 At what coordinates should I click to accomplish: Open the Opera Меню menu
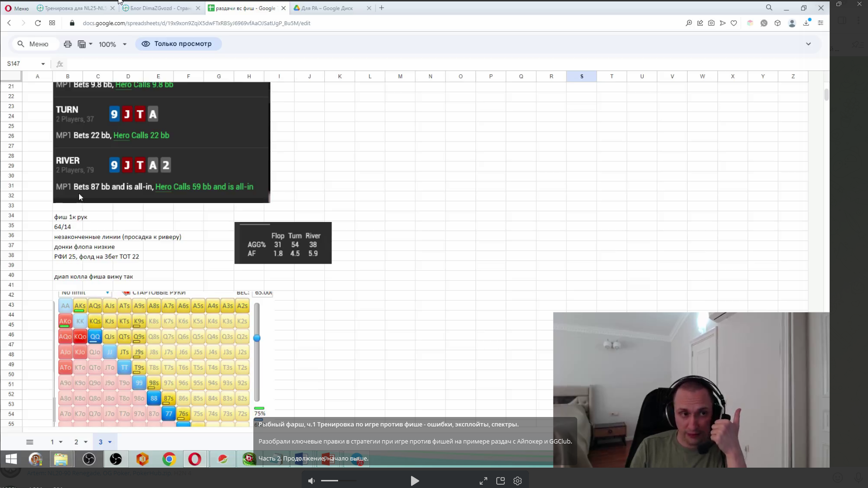[17, 8]
